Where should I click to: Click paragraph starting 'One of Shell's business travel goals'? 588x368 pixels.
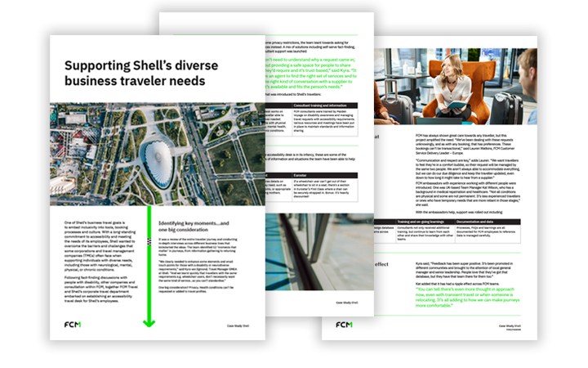tap(100, 246)
